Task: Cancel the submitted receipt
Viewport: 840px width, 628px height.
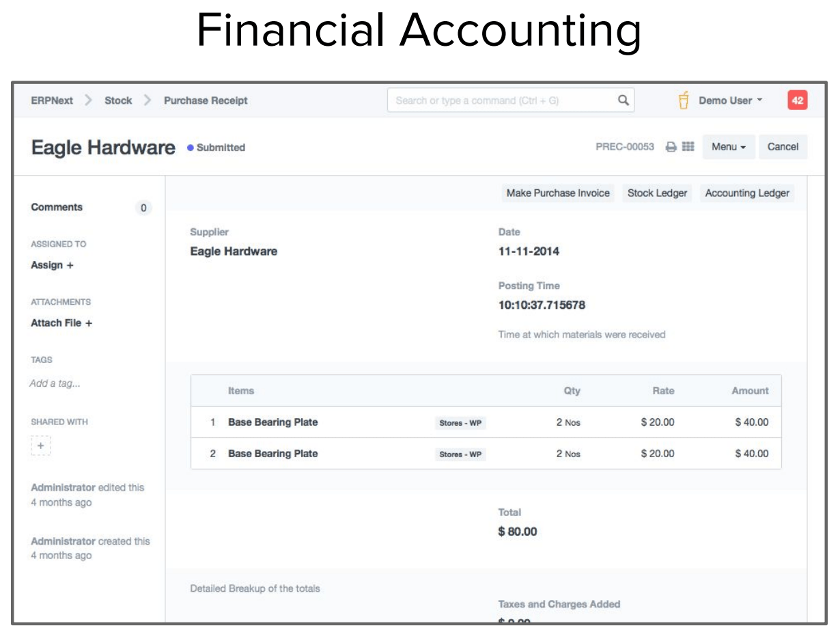Action: [x=783, y=147]
